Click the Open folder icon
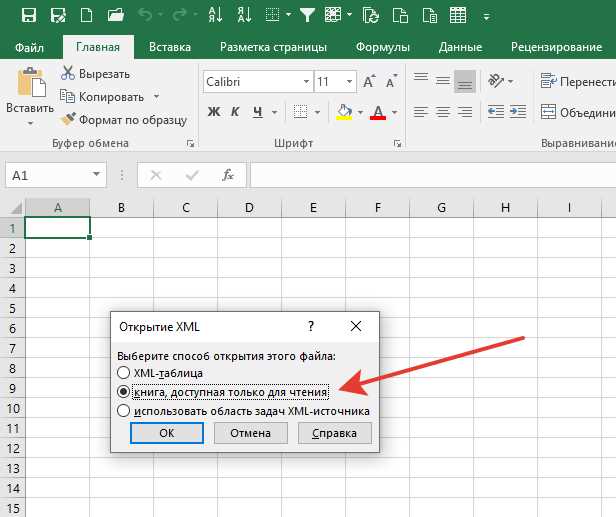 point(116,16)
